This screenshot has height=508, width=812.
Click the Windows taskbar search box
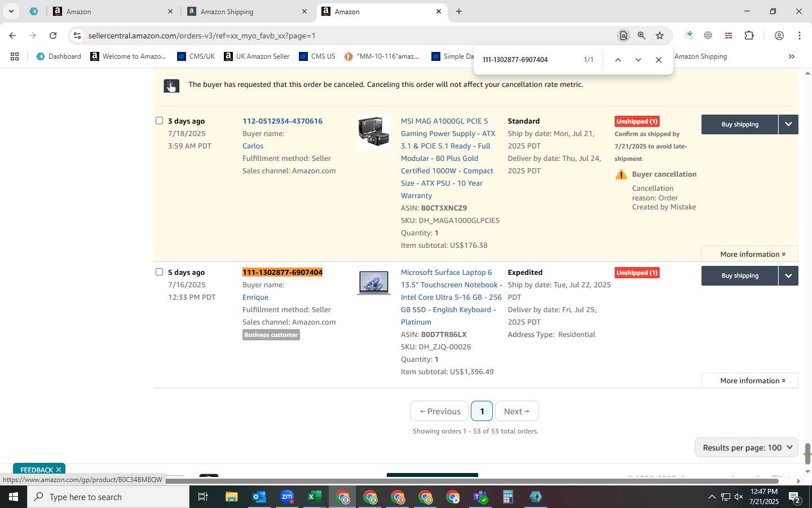[108, 497]
